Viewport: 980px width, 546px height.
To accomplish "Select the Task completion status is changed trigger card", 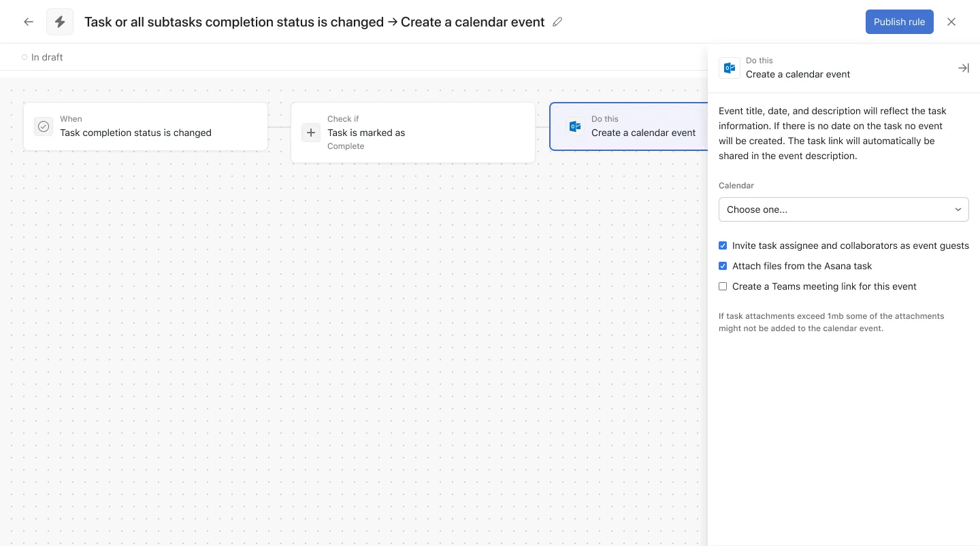I will 146,126.
